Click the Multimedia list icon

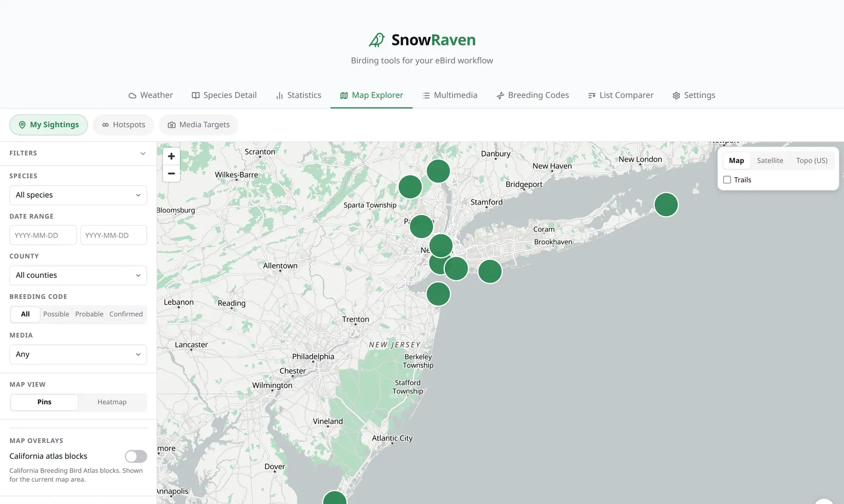pyautogui.click(x=426, y=95)
